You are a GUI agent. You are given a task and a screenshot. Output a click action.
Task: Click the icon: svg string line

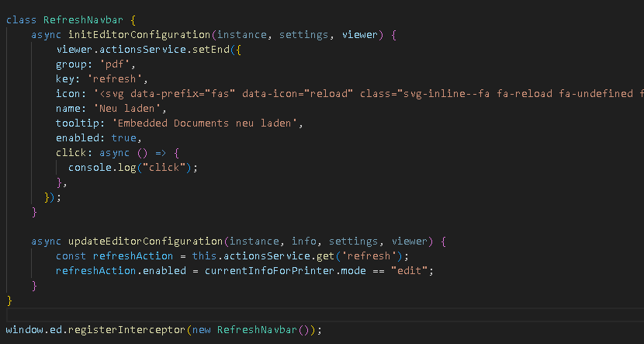[x=349, y=94]
